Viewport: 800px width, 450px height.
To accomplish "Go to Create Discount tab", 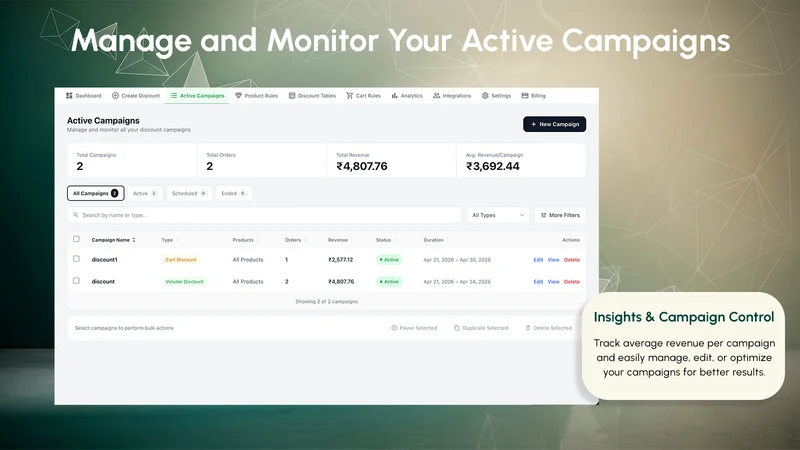I will [x=136, y=95].
